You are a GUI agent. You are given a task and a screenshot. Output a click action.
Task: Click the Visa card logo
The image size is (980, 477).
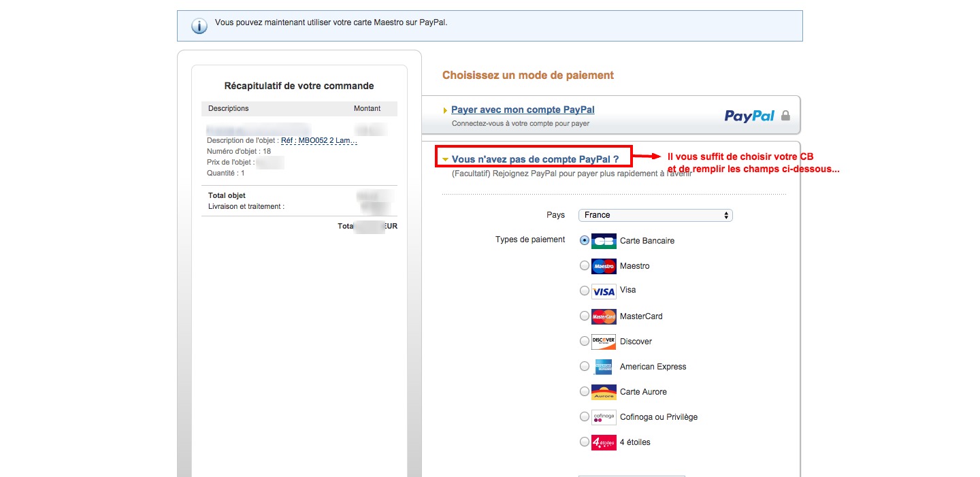click(x=604, y=291)
